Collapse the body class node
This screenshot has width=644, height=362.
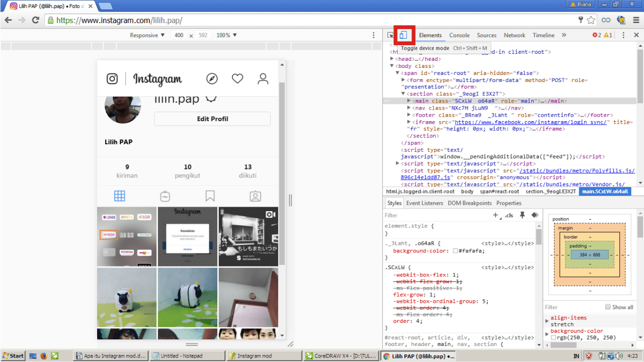pos(392,66)
